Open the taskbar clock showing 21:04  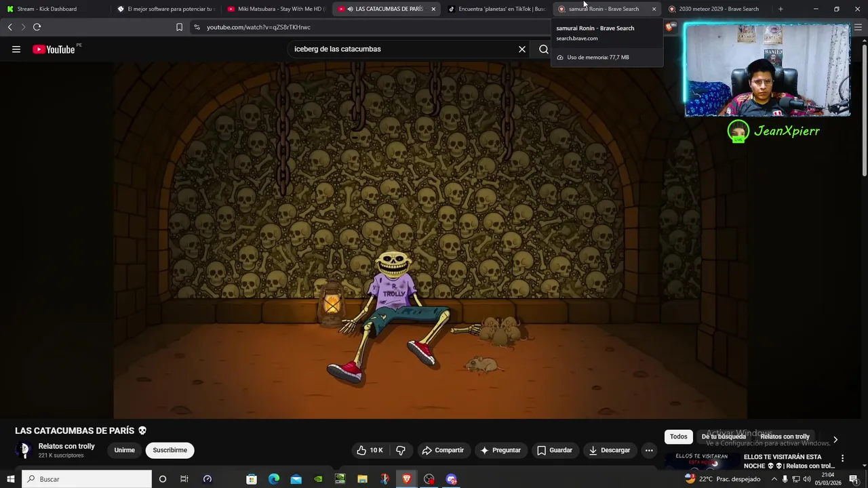point(828,479)
